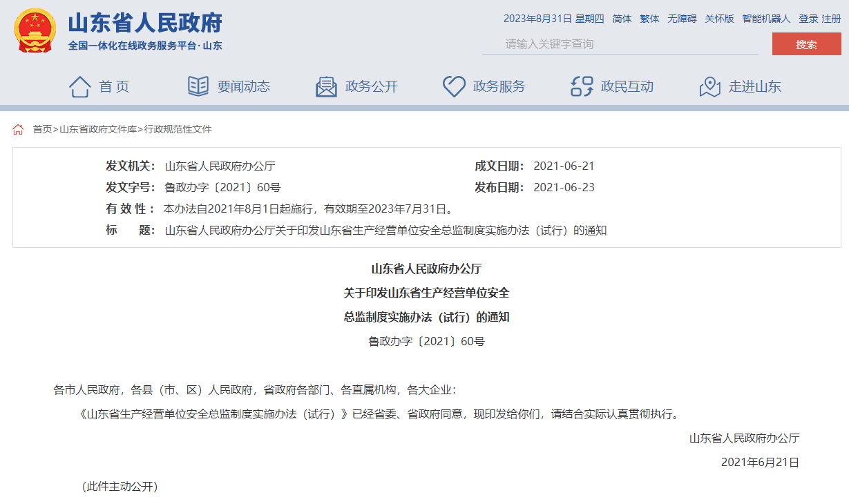Click the book icon for 要闻动态
This screenshot has width=849, height=504.
pyautogui.click(x=198, y=87)
